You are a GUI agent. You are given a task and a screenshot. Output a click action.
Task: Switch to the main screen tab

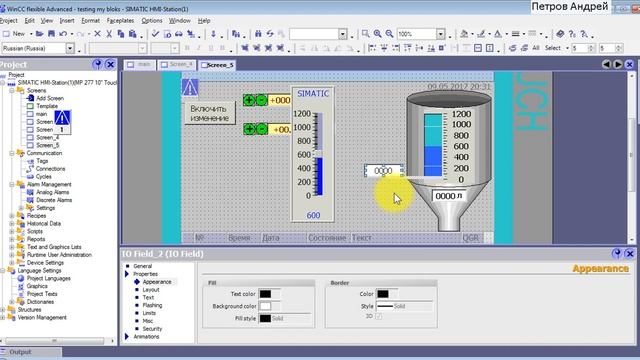pyautogui.click(x=140, y=64)
